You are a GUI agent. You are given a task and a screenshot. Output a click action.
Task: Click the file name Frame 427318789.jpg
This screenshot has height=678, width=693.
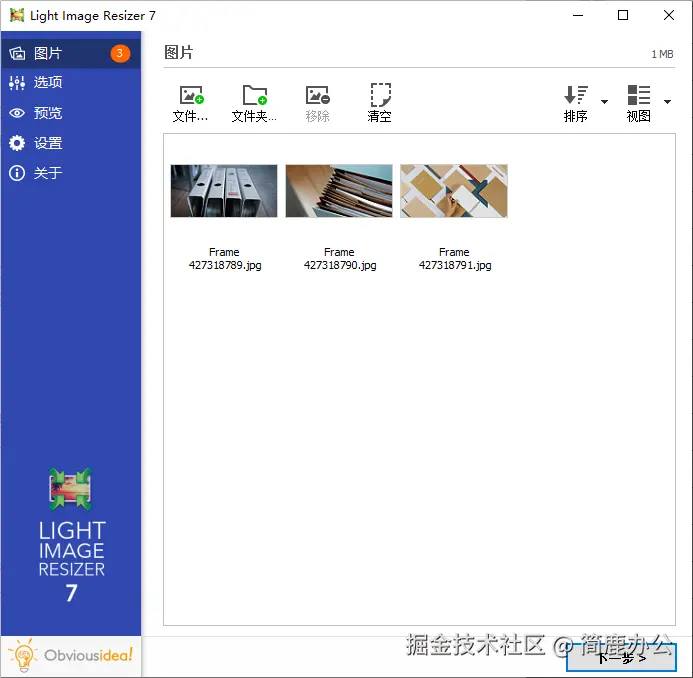pos(225,259)
